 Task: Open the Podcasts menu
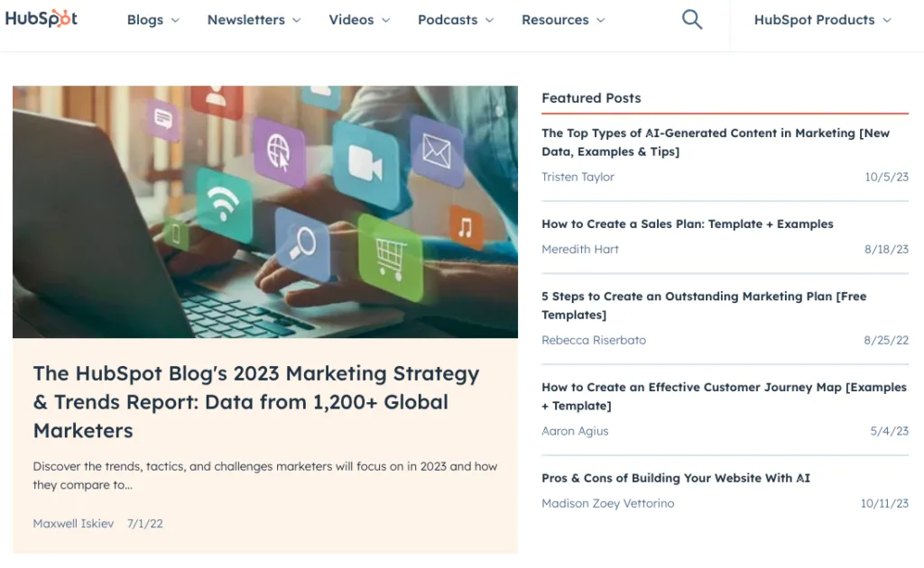coord(448,20)
